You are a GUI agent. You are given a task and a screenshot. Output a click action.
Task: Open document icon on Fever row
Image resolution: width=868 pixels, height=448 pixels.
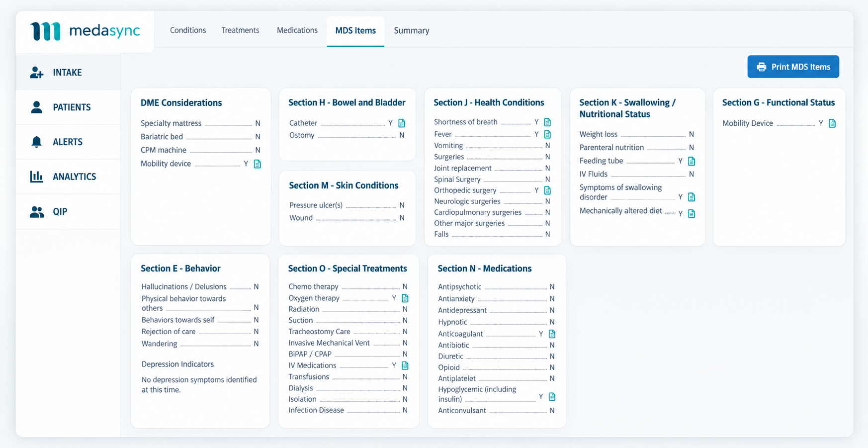click(x=547, y=134)
